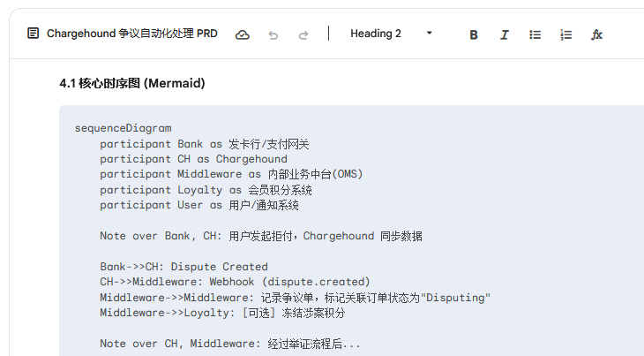Click the Note over CH, Middleware line

[x=230, y=344]
